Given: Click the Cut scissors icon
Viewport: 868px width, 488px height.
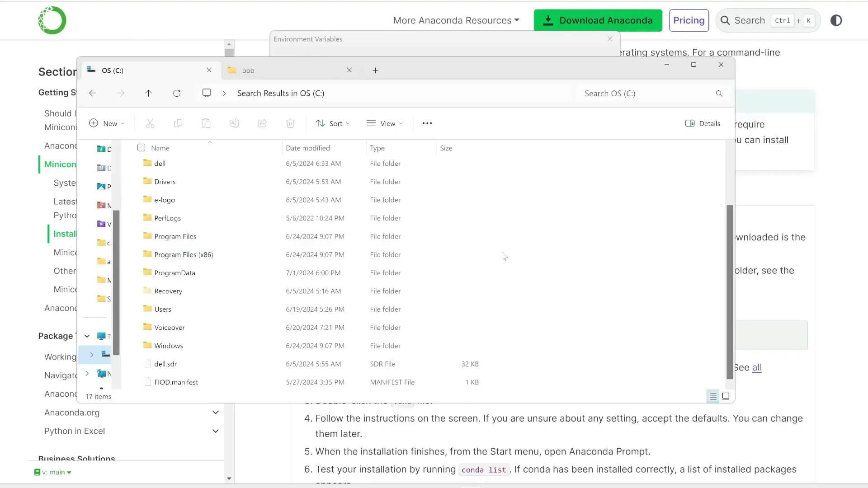Looking at the screenshot, I should click(150, 123).
